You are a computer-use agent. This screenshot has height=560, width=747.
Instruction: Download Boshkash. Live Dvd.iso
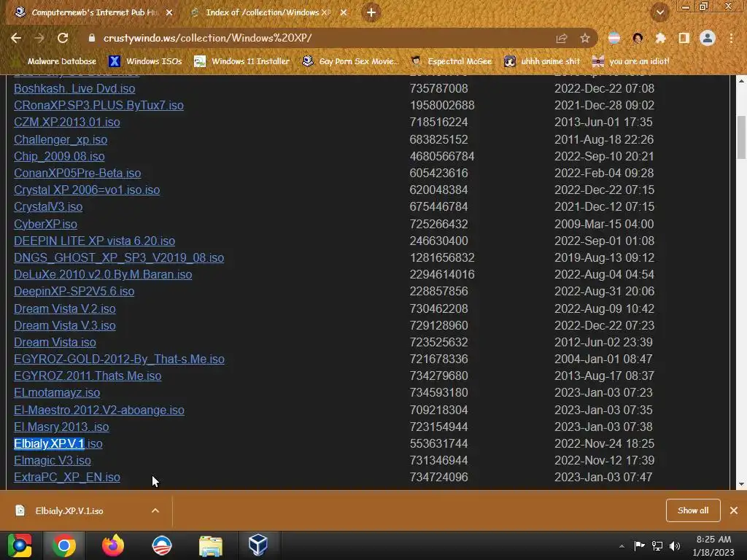74,88
